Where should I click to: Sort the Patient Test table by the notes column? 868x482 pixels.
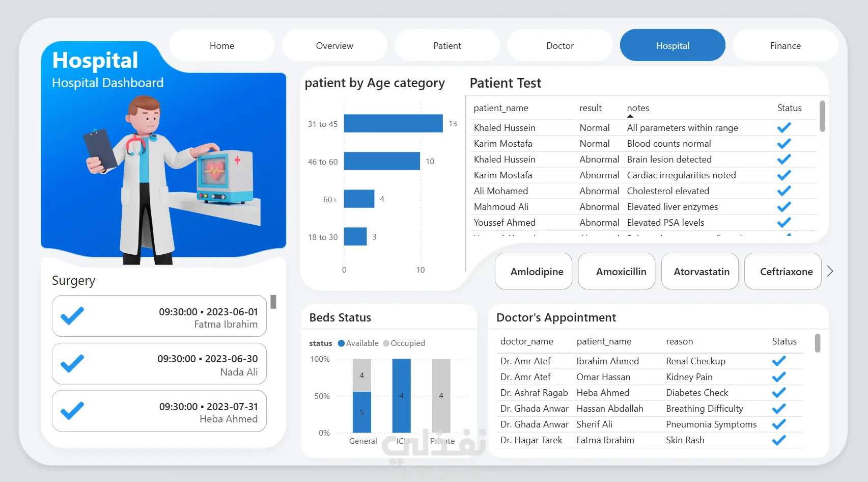638,108
